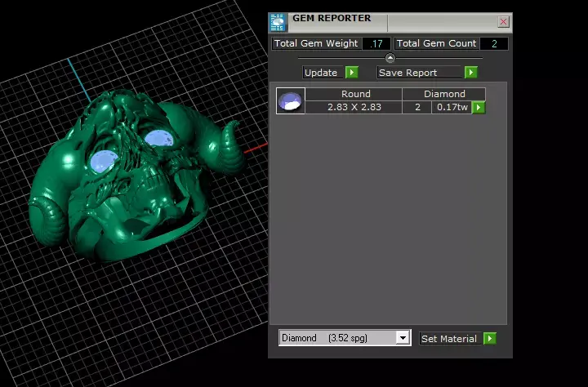Click the green arrow next to Update

coord(352,73)
